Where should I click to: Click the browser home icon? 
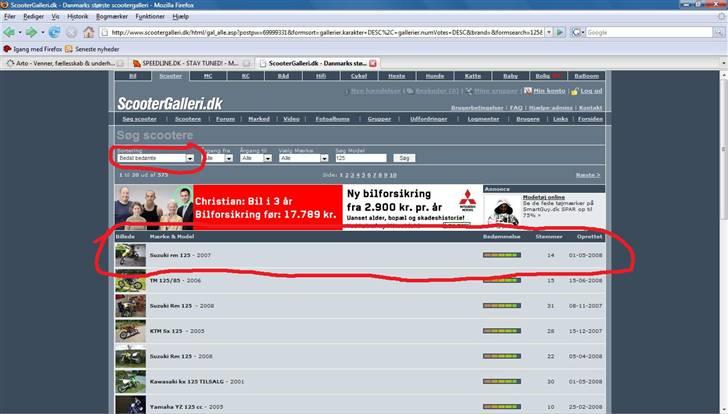click(x=89, y=32)
